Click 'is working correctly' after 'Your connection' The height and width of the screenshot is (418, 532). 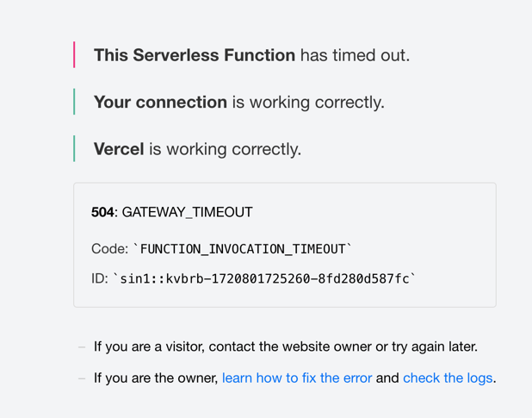307,102
